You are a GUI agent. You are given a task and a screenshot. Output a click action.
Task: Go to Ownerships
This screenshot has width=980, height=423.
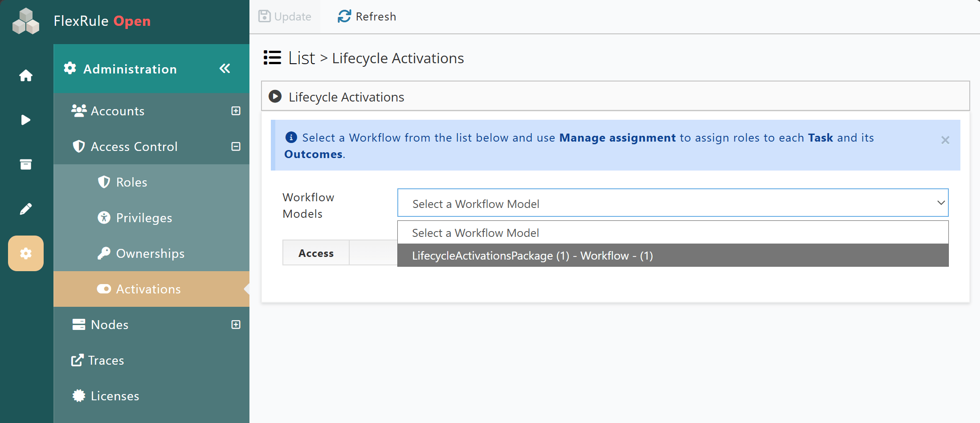(151, 253)
